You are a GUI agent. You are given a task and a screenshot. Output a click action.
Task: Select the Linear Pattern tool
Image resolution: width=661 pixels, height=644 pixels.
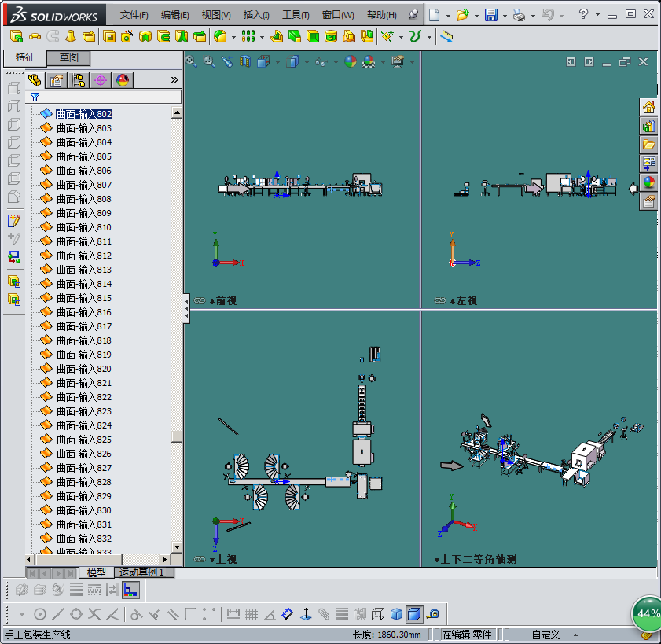point(248,37)
